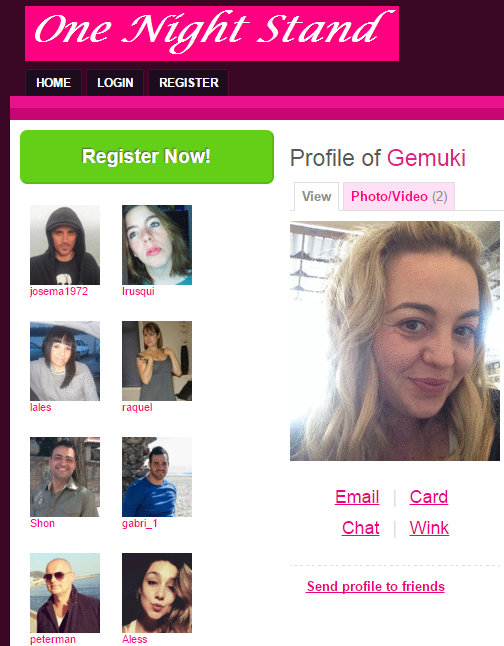The width and height of the screenshot is (504, 646).
Task: Click Send profile to friends link
Action: point(375,586)
